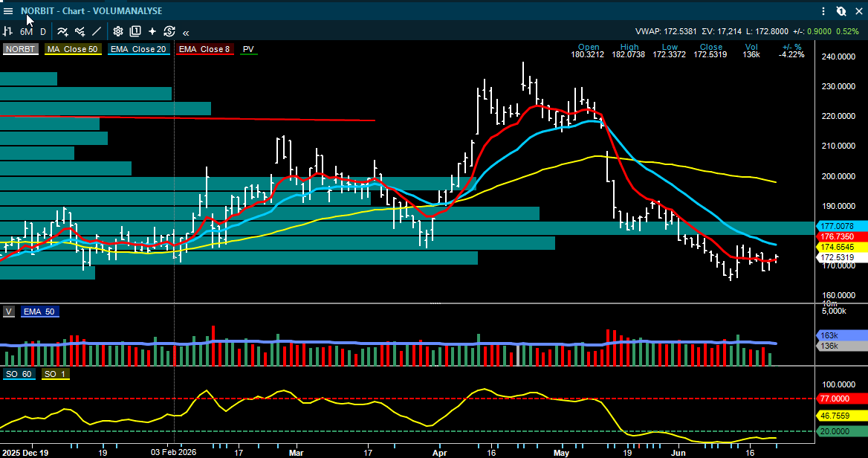Click the VWAP: 172.5381 readout
The width and height of the screenshot is (868, 458).
(666, 31)
